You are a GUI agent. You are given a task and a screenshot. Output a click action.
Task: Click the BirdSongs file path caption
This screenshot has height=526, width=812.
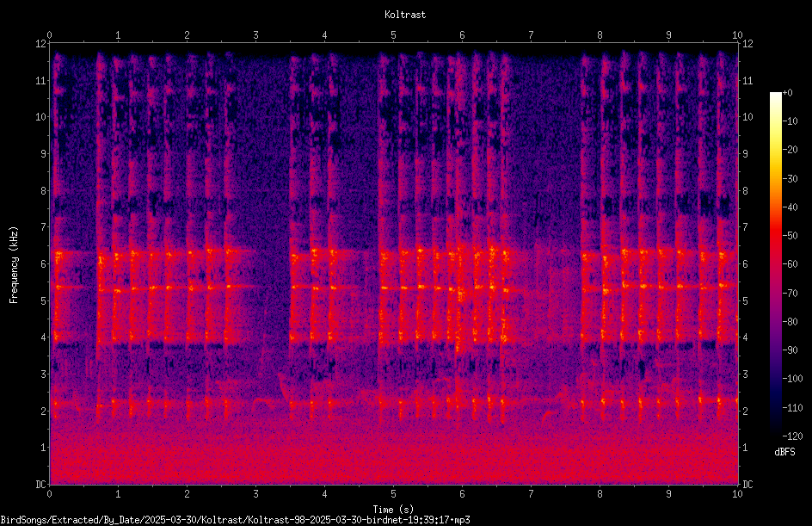[x=235, y=520]
